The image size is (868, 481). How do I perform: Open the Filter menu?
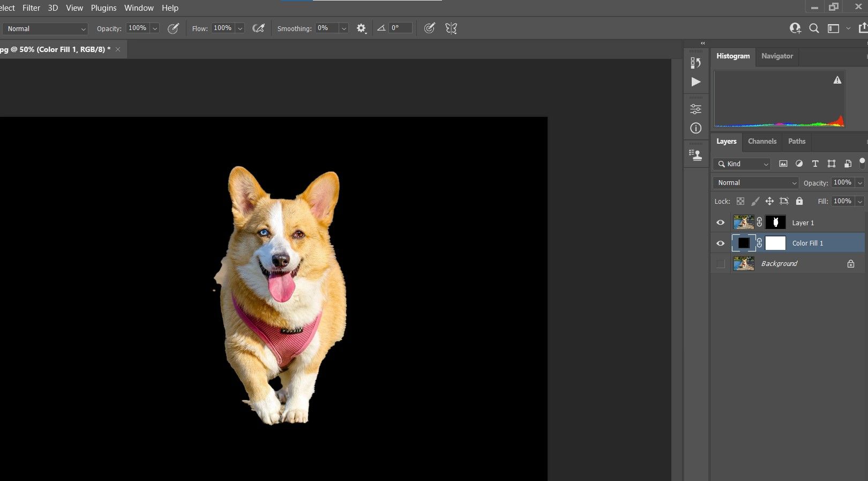coord(31,8)
